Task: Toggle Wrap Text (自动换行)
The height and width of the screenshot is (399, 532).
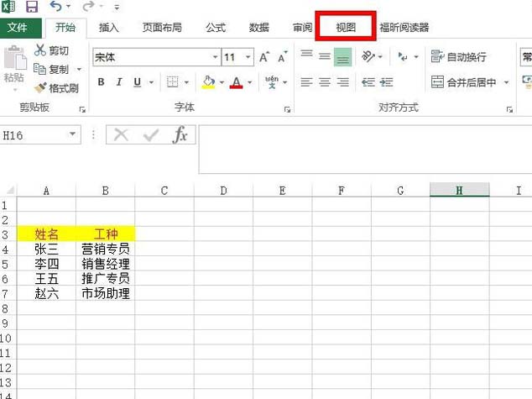Action: point(458,57)
